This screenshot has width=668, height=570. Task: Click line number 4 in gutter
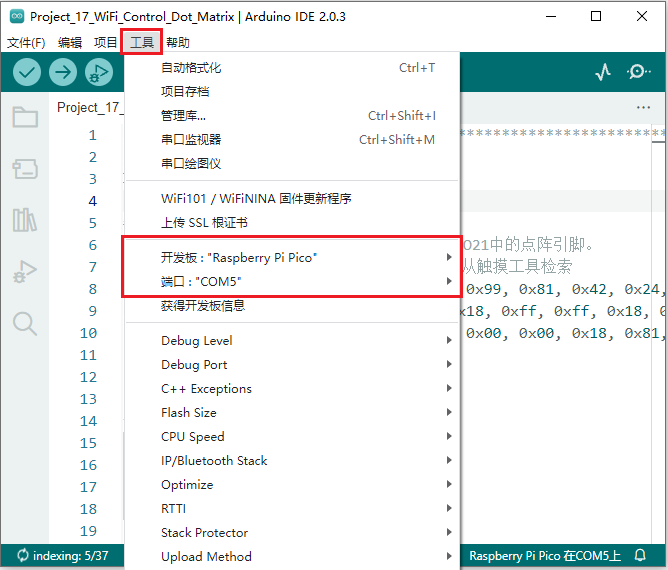(92, 201)
